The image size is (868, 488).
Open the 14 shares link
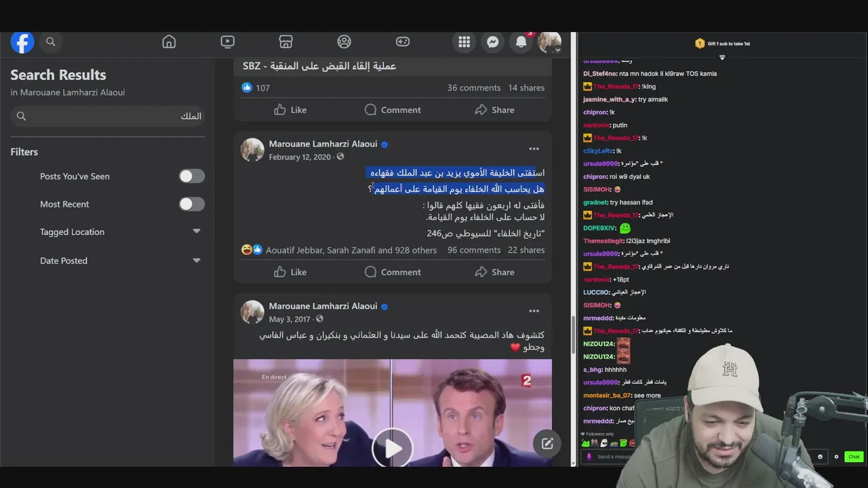[x=526, y=87]
